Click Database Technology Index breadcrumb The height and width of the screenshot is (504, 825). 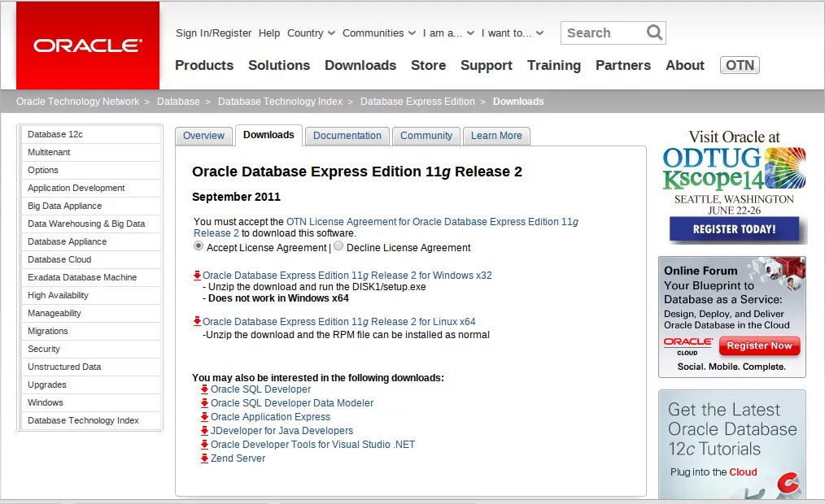coord(281,102)
